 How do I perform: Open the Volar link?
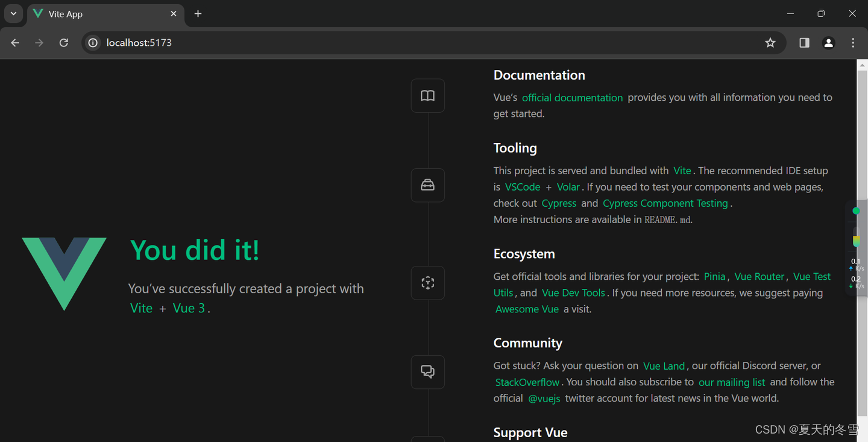pyautogui.click(x=568, y=187)
